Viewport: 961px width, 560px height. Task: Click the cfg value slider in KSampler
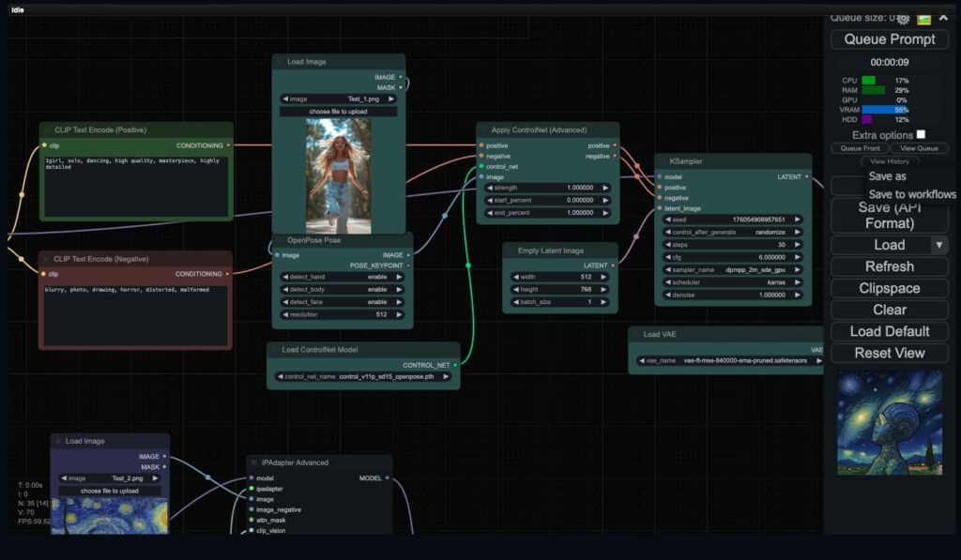732,257
